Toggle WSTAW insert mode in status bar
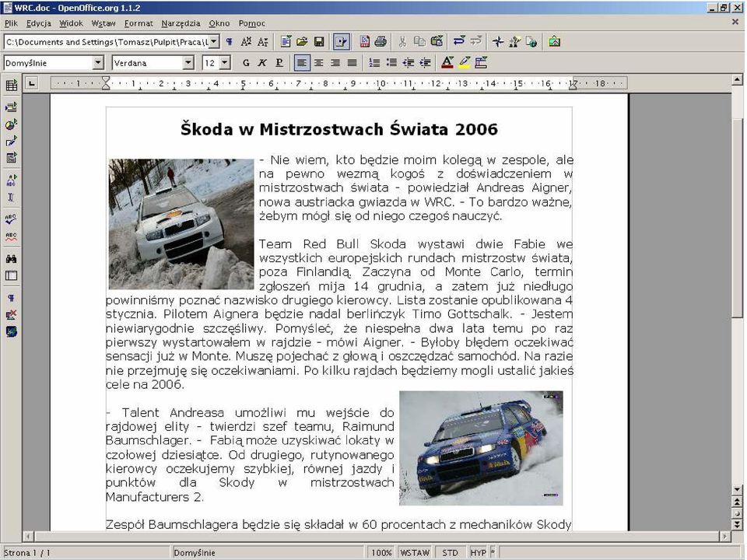747x560 pixels. [x=415, y=552]
